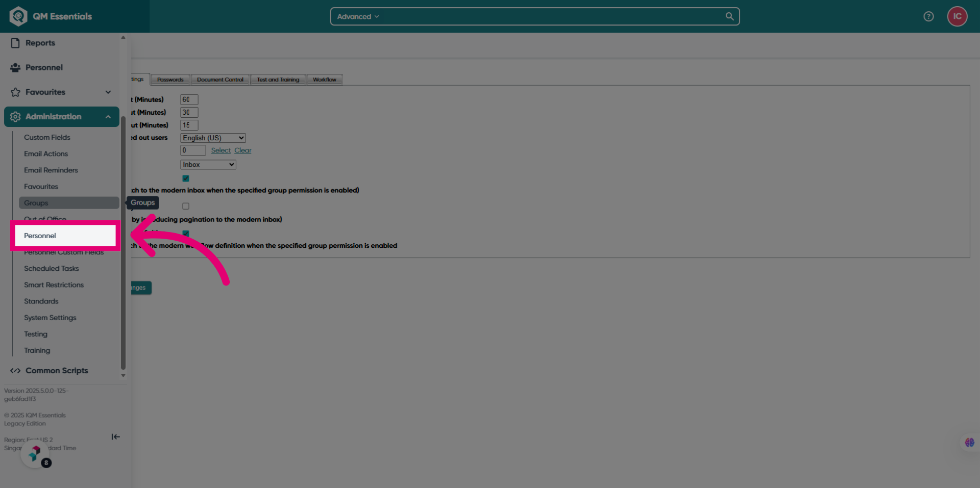Open Scheduled Tasks under Administration
This screenshot has height=488, width=980.
pos(52,268)
